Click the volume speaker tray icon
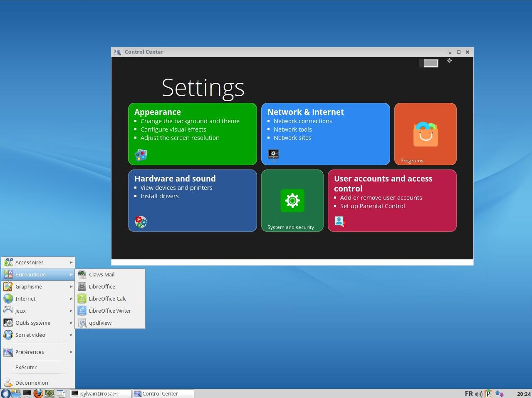Screen dimensions: 532x398 (x=479, y=394)
